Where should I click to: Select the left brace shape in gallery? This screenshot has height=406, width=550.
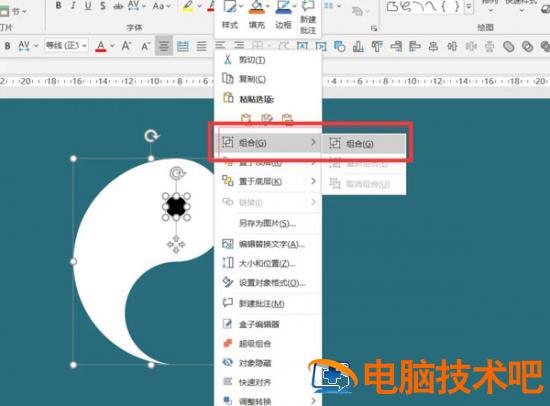coord(444,6)
